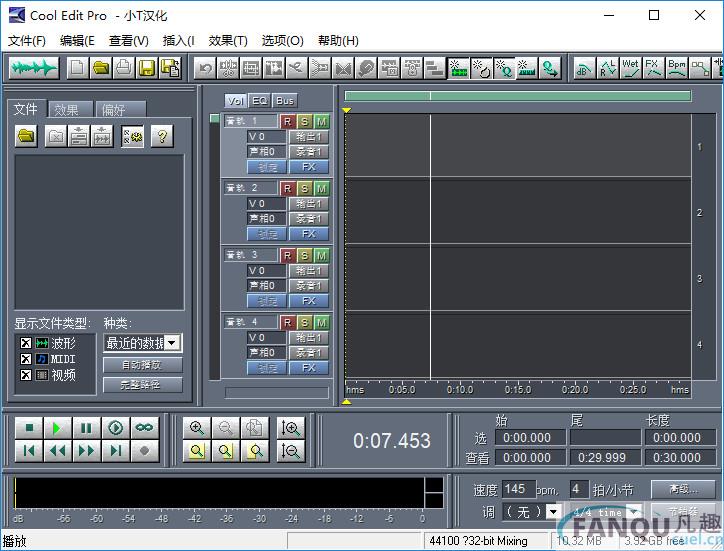Image resolution: width=724 pixels, height=551 pixels.
Task: Click the 速度 tempo field showing 145
Action: click(x=519, y=489)
